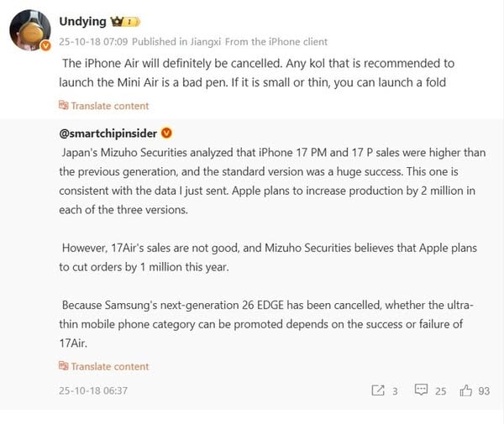
Task: Open Undying's profile avatar
Action: pyautogui.click(x=29, y=31)
